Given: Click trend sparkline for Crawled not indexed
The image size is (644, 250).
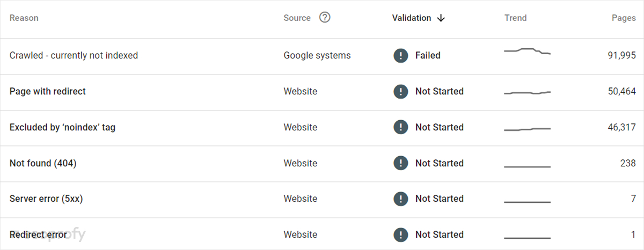Looking at the screenshot, I should point(527,52).
